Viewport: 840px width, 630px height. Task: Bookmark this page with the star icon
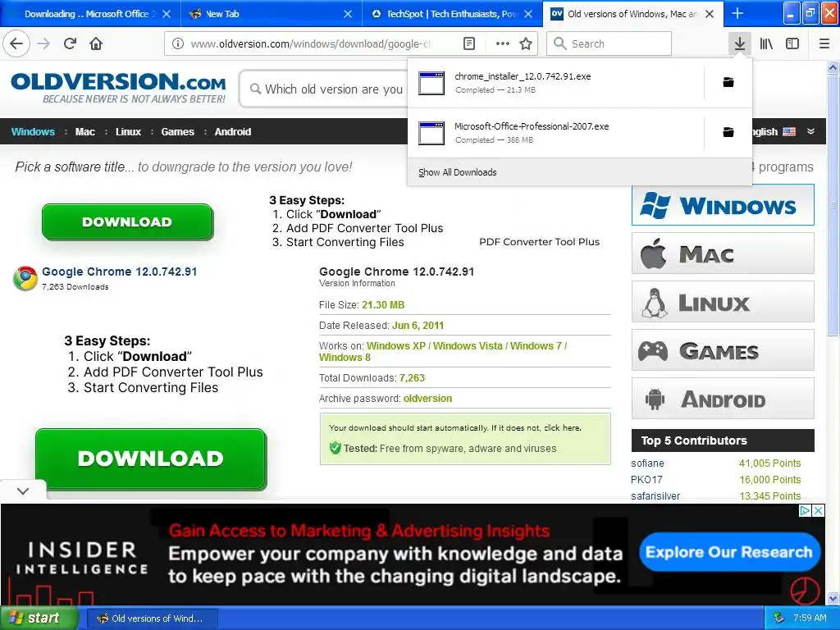[x=526, y=43]
